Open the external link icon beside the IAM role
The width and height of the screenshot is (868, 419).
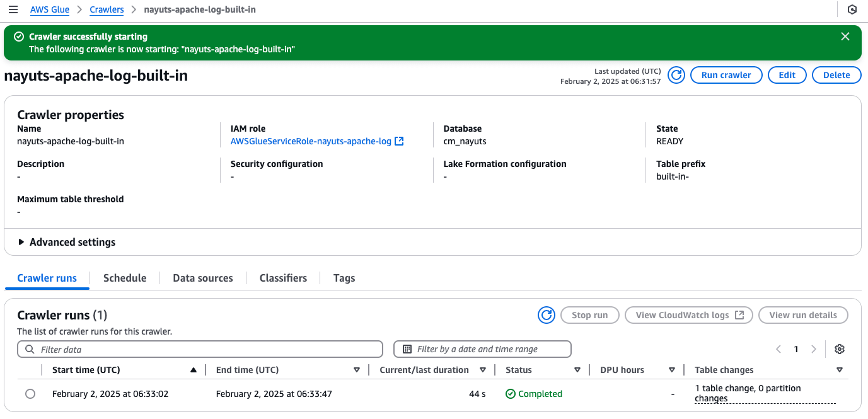coord(399,141)
